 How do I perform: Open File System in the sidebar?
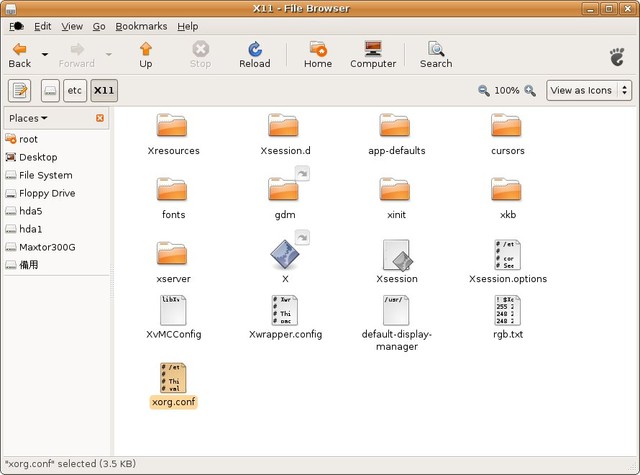pos(56,175)
